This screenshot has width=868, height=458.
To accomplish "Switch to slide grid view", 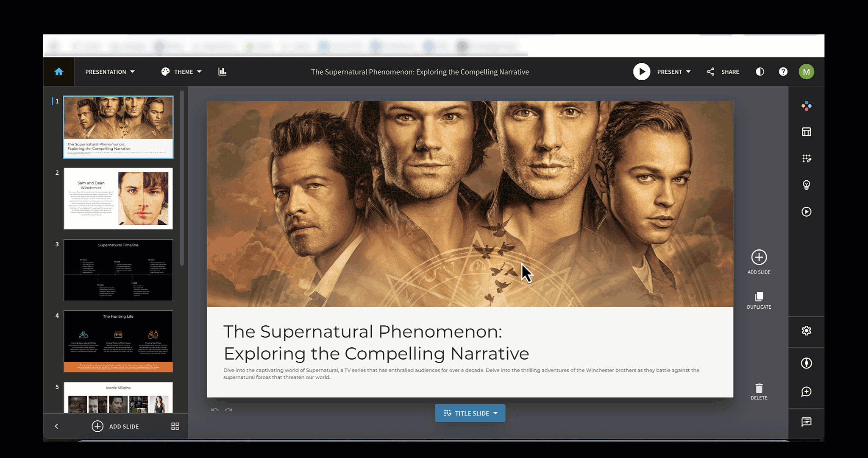I will point(175,426).
